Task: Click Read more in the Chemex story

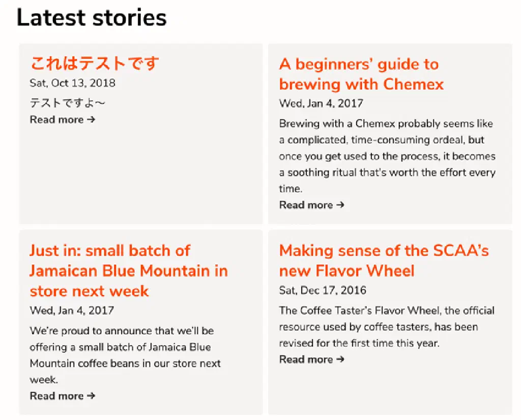Action: pos(306,205)
